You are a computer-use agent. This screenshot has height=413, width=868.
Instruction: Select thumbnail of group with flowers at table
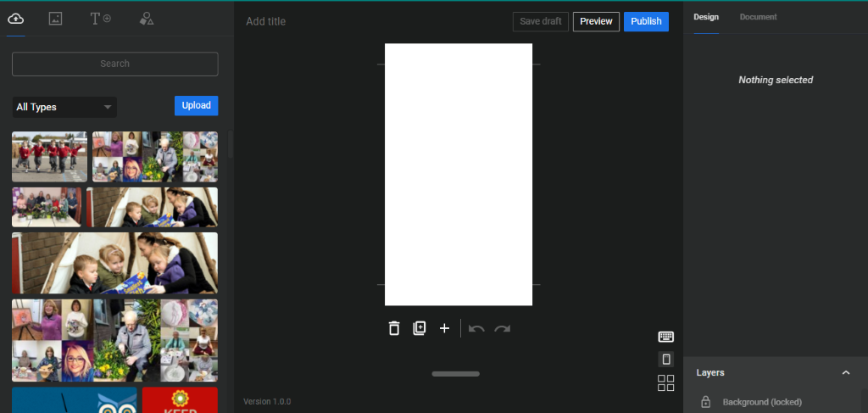[x=47, y=207]
